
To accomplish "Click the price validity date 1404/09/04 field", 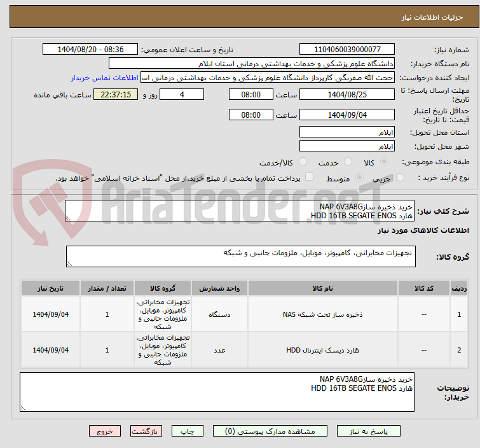I will pos(347,115).
